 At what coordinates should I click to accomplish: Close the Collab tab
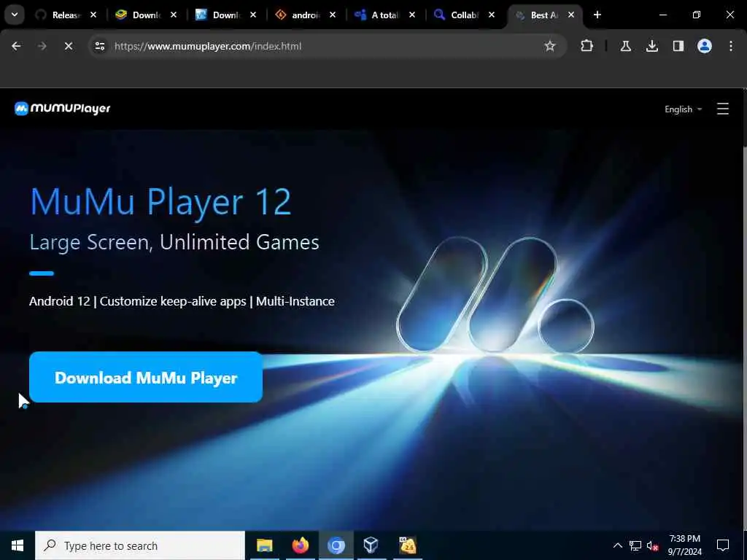[492, 15]
